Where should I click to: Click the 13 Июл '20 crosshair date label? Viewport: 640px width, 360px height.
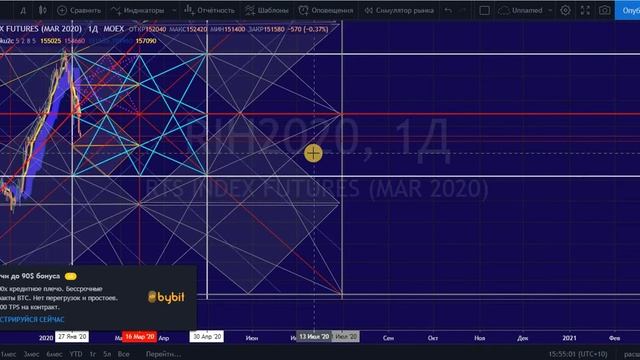click(314, 337)
